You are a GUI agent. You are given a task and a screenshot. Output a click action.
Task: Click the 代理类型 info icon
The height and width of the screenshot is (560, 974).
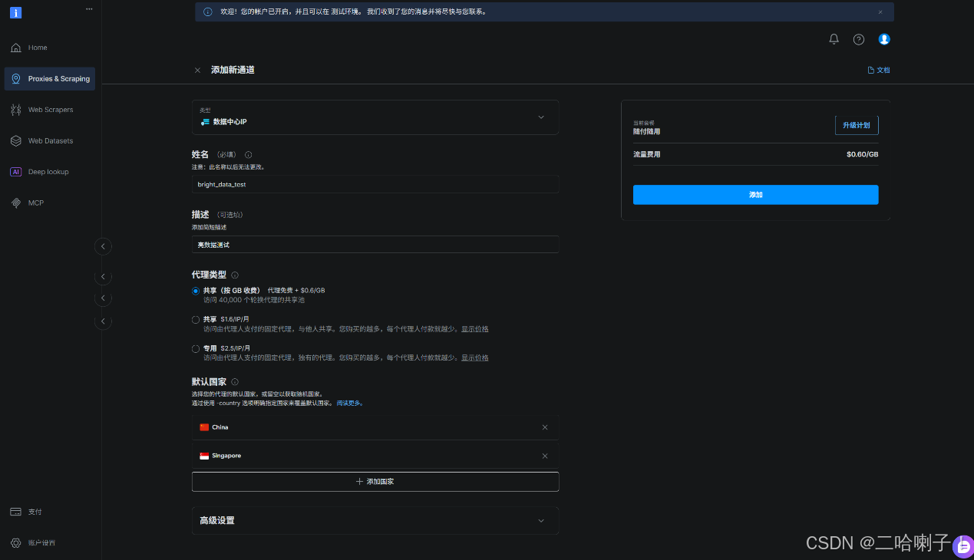pos(235,275)
